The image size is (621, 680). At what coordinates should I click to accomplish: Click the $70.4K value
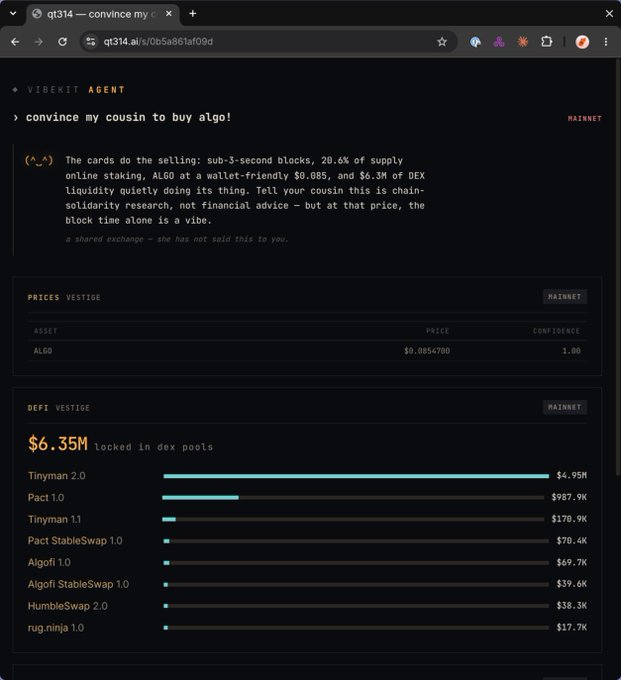(x=572, y=541)
